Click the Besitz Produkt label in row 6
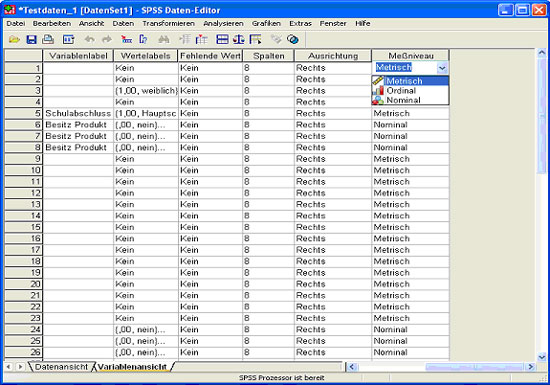Image resolution: width=550 pixels, height=385 pixels. click(78, 125)
